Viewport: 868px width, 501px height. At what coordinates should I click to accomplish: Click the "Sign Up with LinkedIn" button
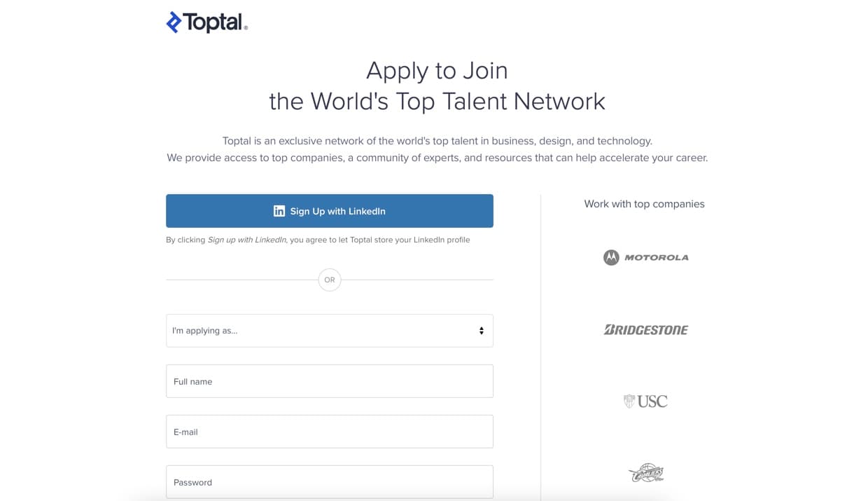tap(329, 210)
